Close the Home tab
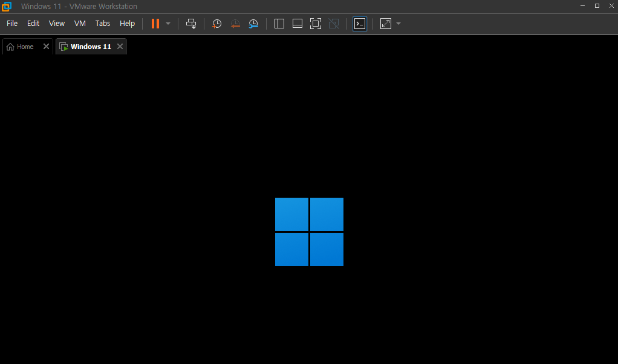Viewport: 618px width, 364px height. click(x=46, y=47)
